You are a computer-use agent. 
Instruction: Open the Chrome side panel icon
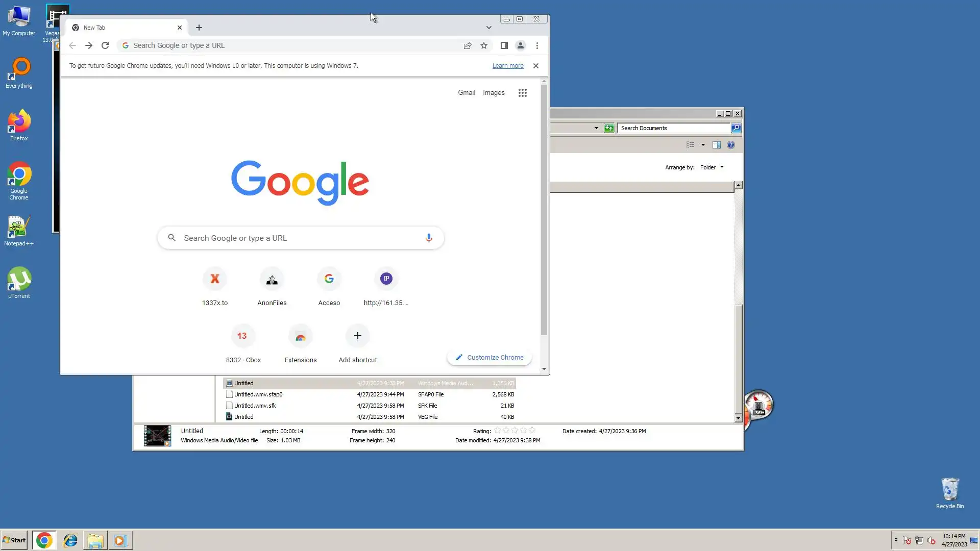pyautogui.click(x=504, y=45)
